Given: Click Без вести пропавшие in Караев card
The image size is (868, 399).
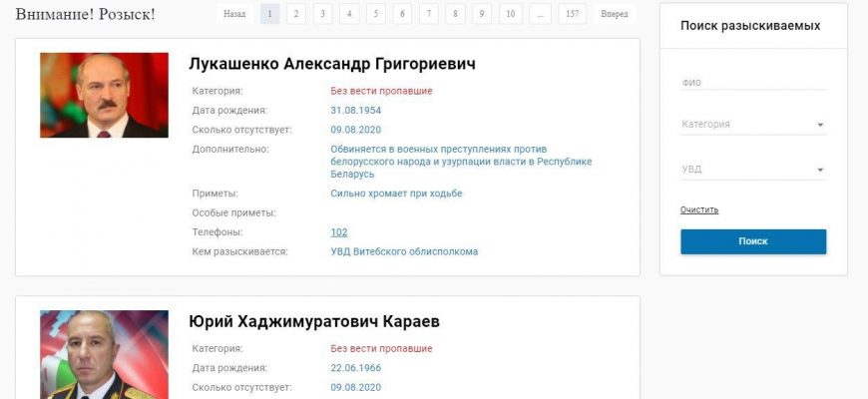Looking at the screenshot, I should 381,349.
